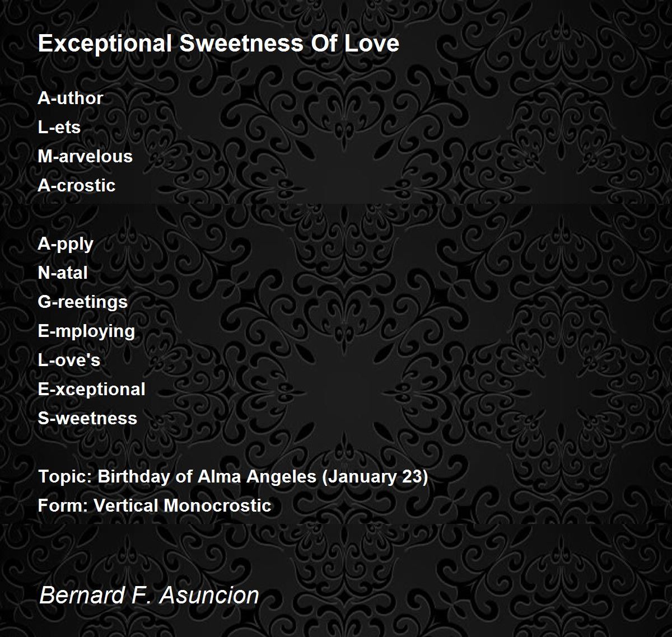The height and width of the screenshot is (637, 672).
Task: Click the word Love in the title
Action: click(x=372, y=44)
